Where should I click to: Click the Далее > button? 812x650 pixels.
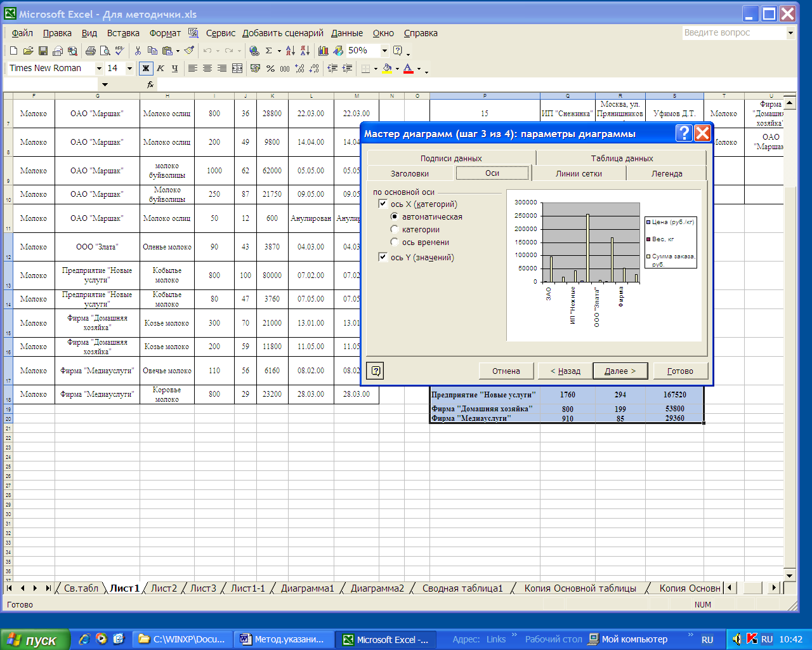tap(620, 371)
